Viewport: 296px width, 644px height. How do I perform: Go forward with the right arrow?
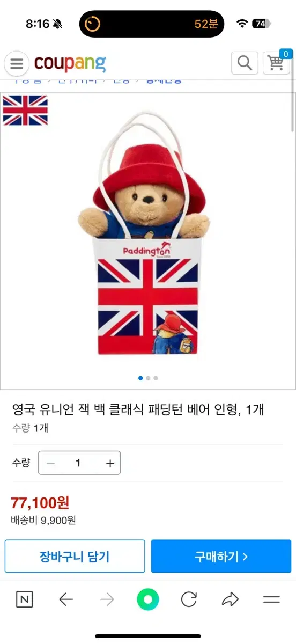[107, 599]
